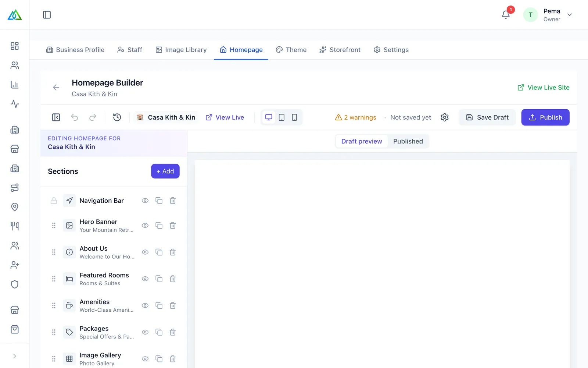The width and height of the screenshot is (588, 368).
Task: Publish the homepage
Action: [545, 117]
